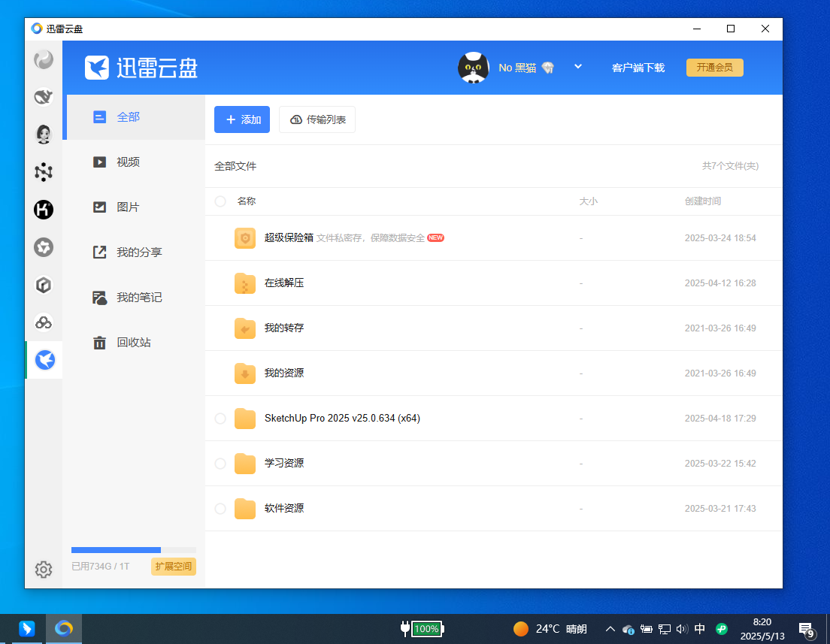
Task: Click the 中 input method indicator
Action: pyautogui.click(x=700, y=629)
